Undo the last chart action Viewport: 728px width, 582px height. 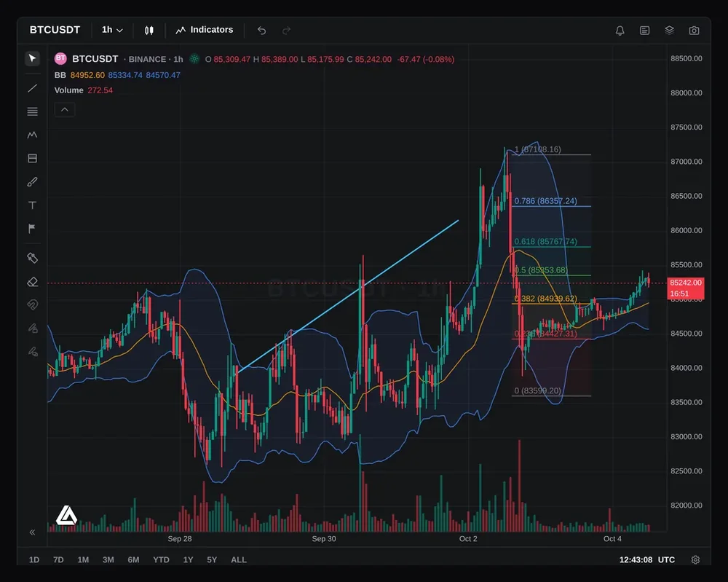[262, 30]
